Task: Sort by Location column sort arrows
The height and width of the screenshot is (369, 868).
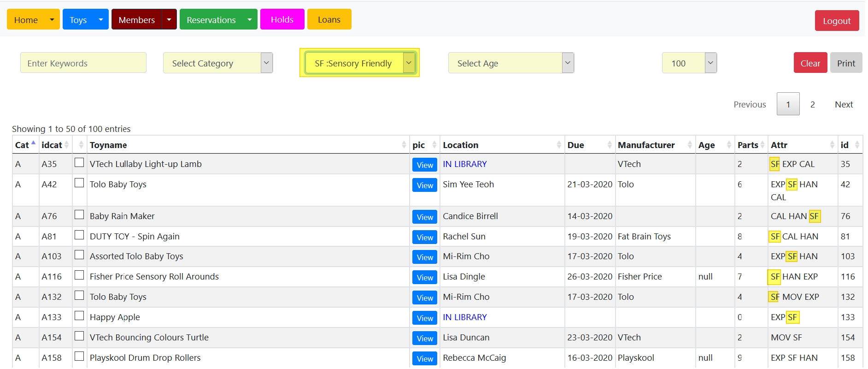Action: (558, 145)
